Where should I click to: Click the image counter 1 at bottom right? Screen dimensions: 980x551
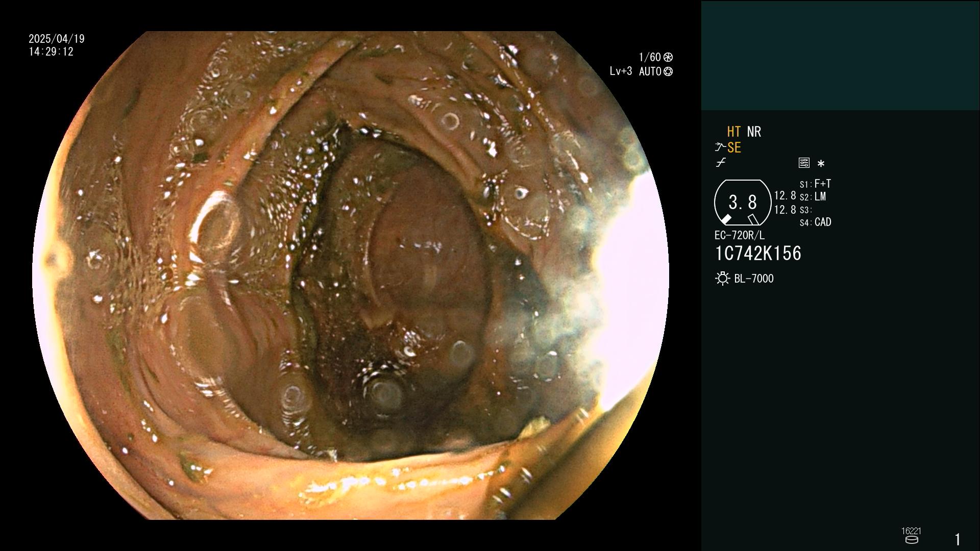coord(958,539)
